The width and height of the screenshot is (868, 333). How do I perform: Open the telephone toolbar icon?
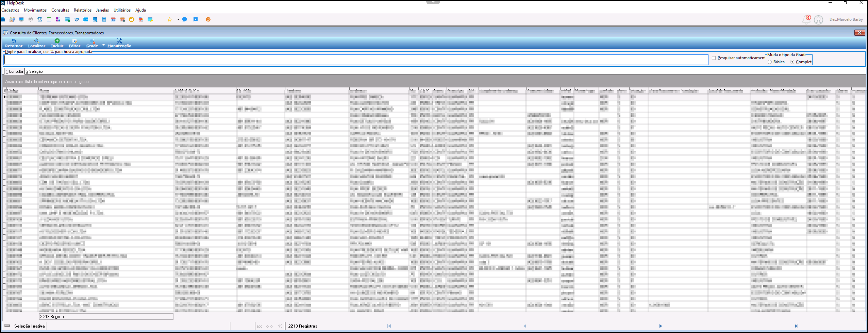(40, 19)
